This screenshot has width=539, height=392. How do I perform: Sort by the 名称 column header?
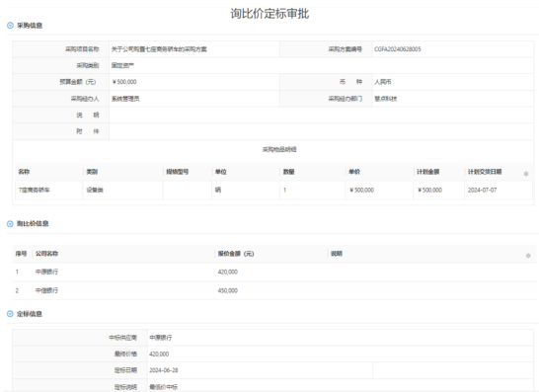click(24, 172)
